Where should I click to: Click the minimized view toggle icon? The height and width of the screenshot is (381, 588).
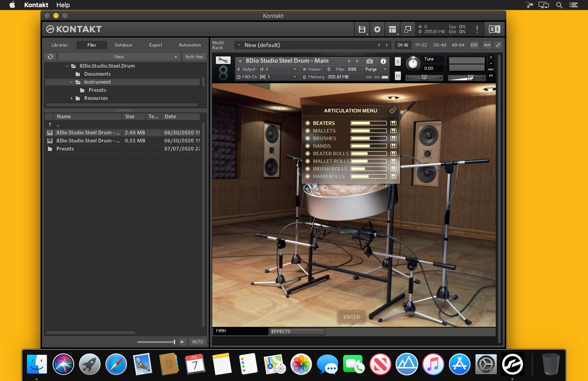click(x=408, y=29)
